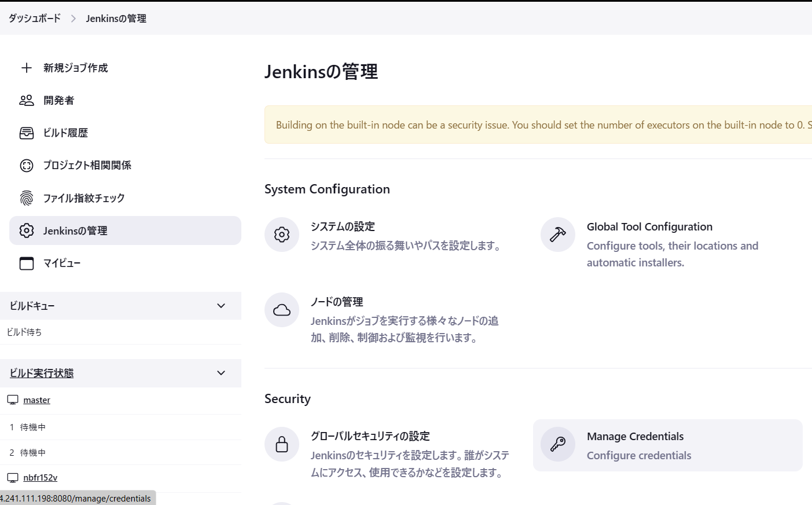Click the new job plus icon
Screen dimensions: 812x505
[x=27, y=68]
